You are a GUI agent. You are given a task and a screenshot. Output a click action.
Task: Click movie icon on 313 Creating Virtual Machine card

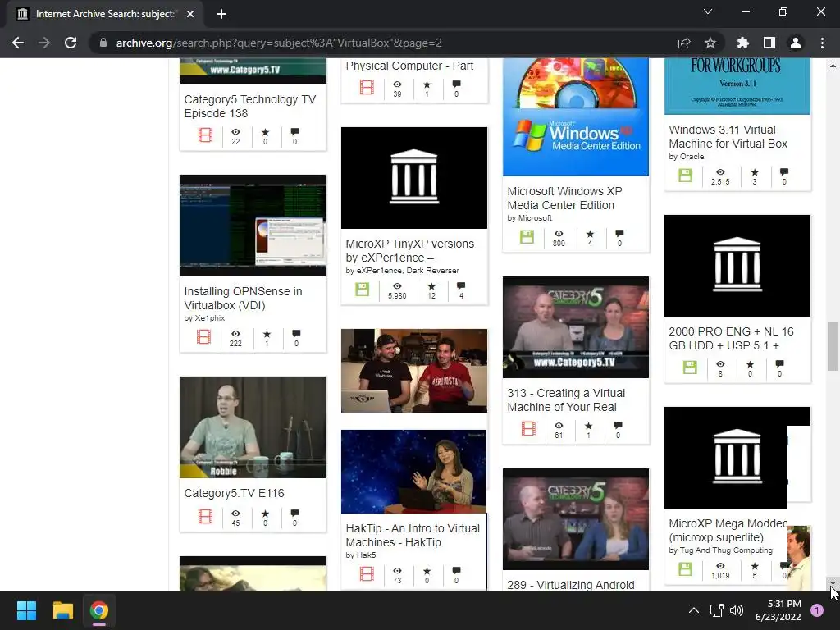click(x=528, y=428)
